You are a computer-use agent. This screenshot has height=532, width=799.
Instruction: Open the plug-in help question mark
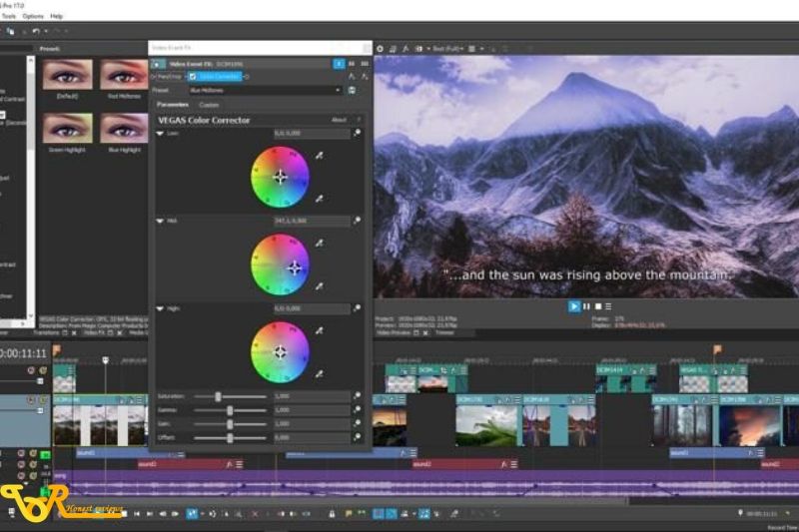point(360,120)
